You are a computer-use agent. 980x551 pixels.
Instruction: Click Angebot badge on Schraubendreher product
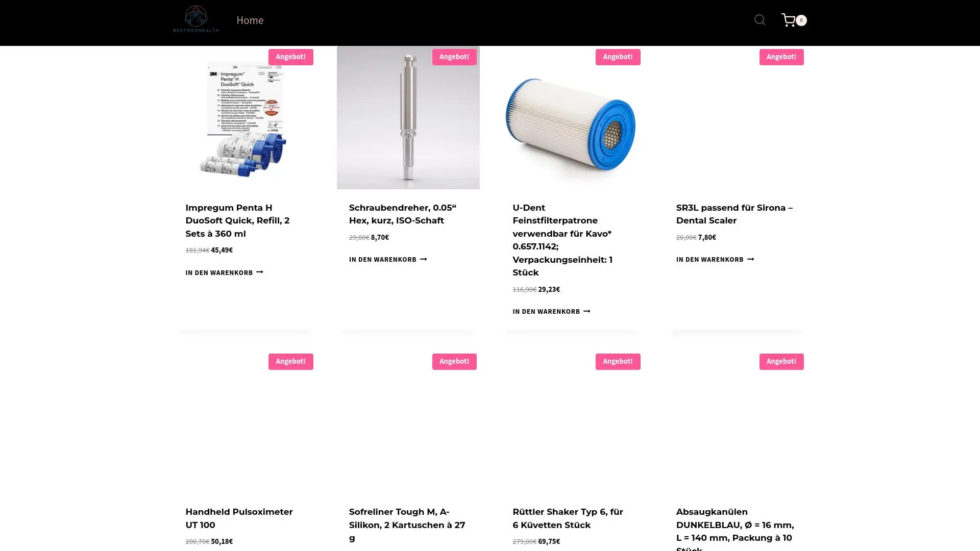[454, 57]
